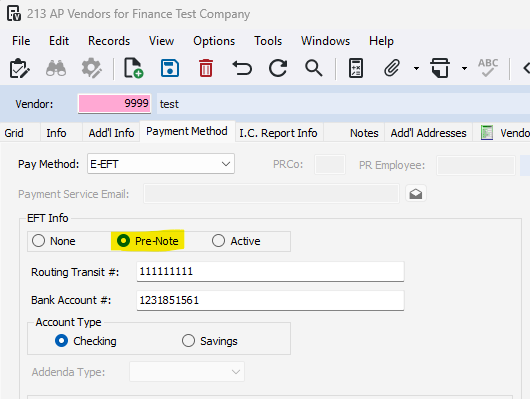
Task: Click the PR Employee field
Action: coord(476,165)
